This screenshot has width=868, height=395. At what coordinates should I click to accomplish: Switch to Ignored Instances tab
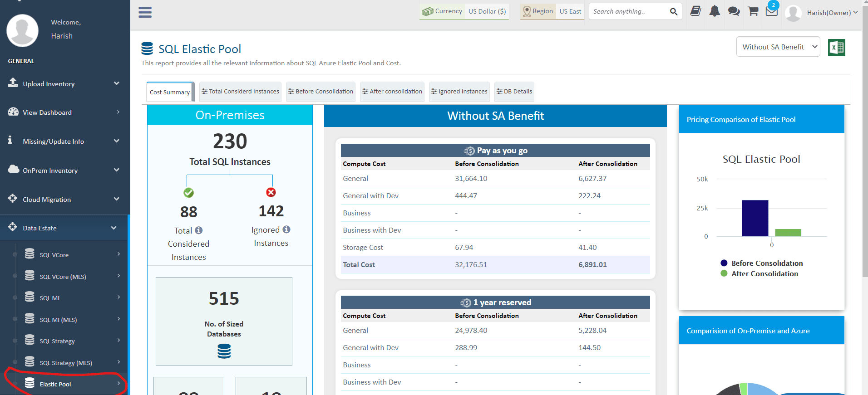coord(459,92)
